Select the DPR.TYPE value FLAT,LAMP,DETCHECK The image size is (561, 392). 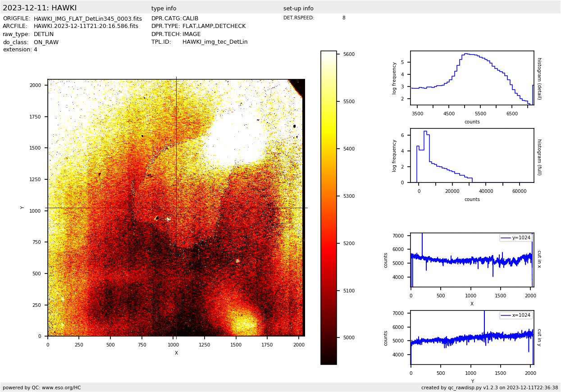(214, 27)
